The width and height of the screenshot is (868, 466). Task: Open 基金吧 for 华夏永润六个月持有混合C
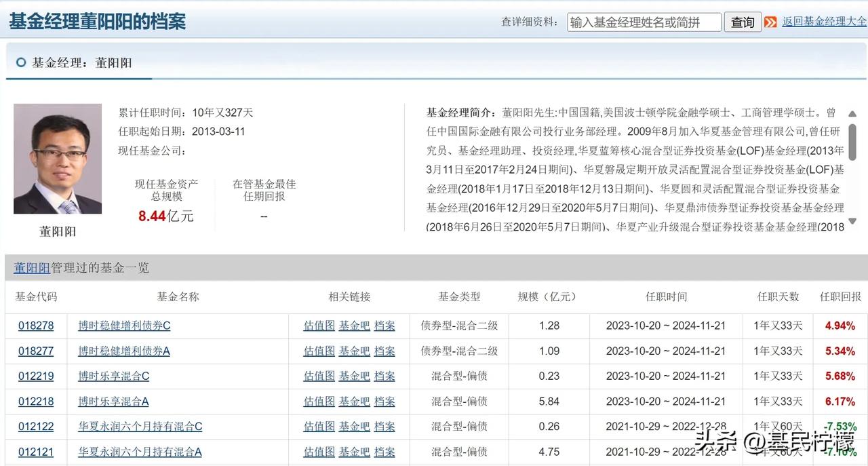[x=355, y=427]
